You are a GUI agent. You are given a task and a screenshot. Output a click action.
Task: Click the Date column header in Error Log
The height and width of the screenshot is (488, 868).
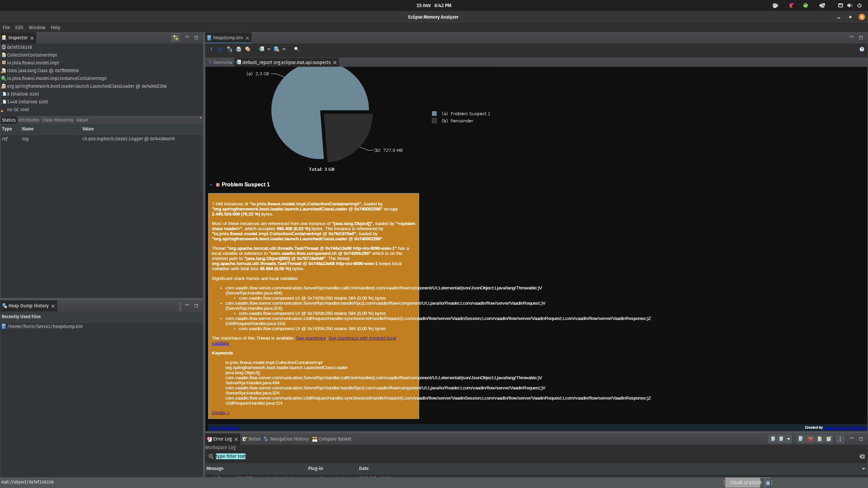(x=363, y=468)
